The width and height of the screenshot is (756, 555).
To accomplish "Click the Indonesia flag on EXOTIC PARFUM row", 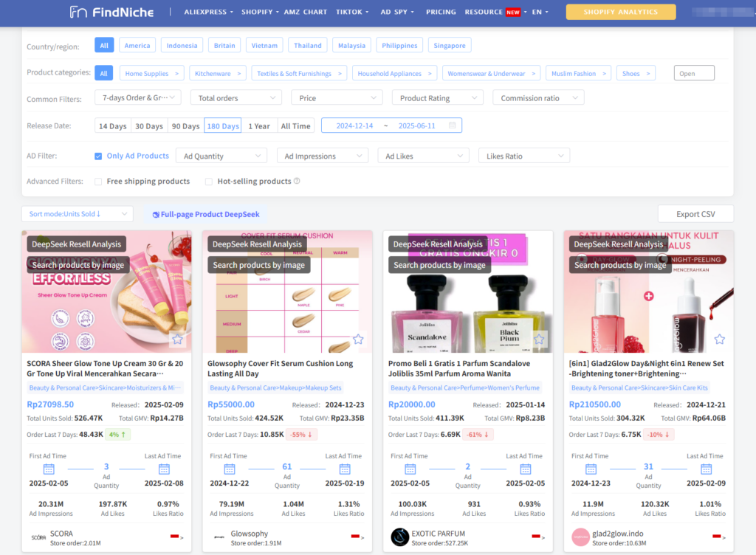I will click(536, 537).
